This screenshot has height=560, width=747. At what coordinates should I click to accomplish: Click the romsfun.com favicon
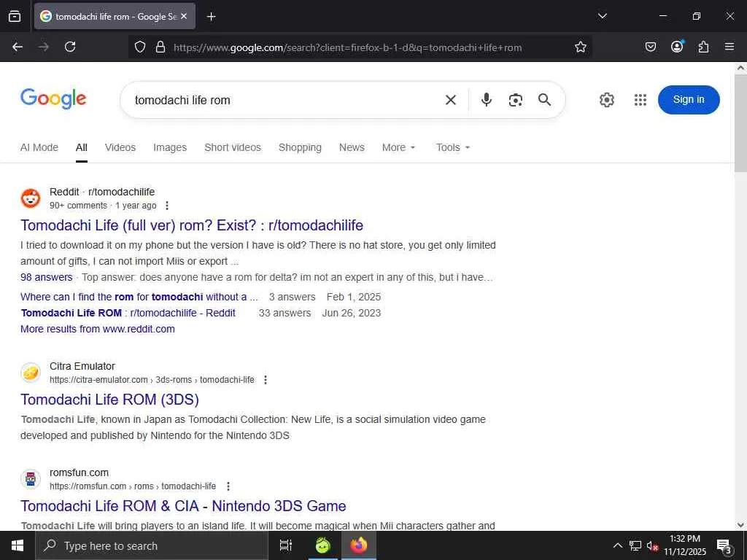(x=31, y=479)
